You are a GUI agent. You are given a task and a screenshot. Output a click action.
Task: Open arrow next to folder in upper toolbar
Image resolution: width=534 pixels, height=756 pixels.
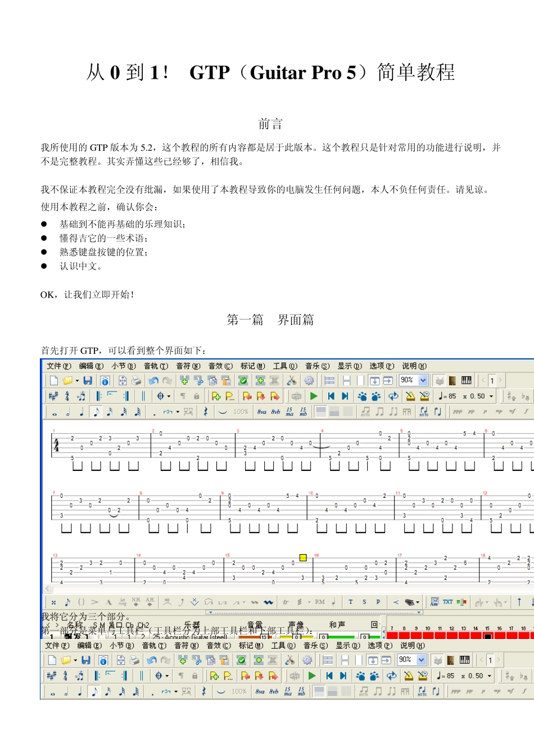pyautogui.click(x=77, y=381)
